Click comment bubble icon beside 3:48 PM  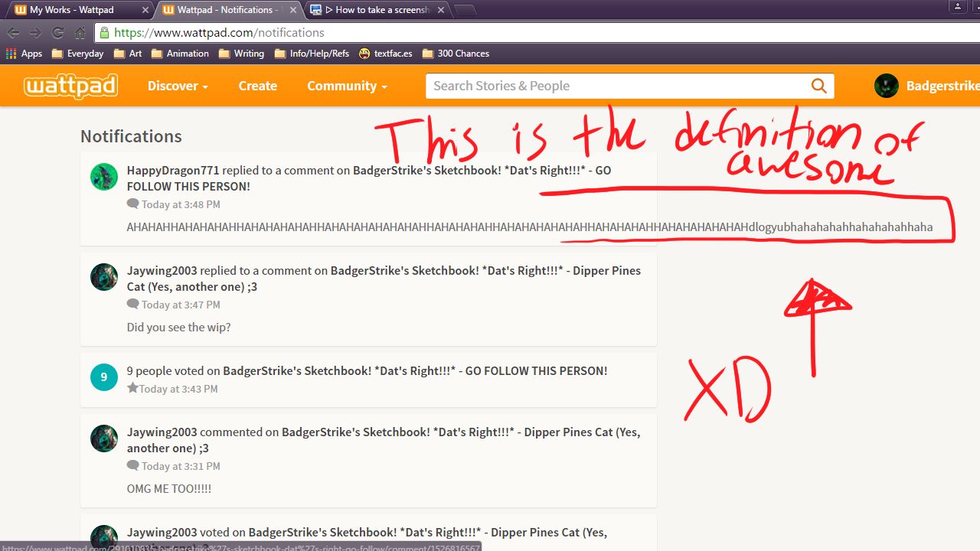point(133,204)
